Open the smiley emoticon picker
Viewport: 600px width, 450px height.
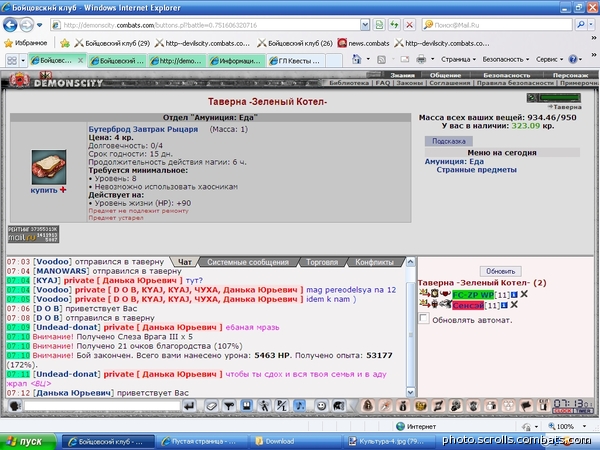[x=321, y=406]
